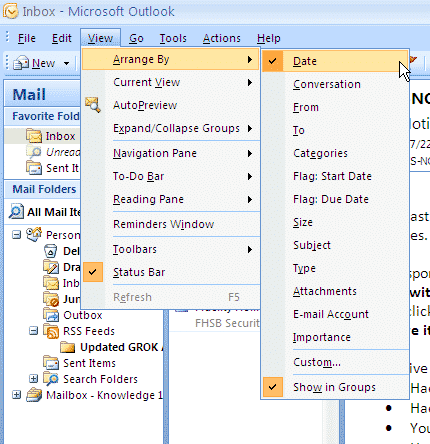Arrange messages by E-mail Account

click(335, 314)
